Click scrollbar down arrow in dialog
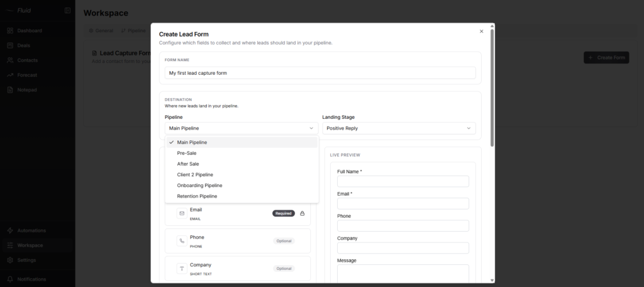This screenshot has height=287, width=644. [x=492, y=281]
